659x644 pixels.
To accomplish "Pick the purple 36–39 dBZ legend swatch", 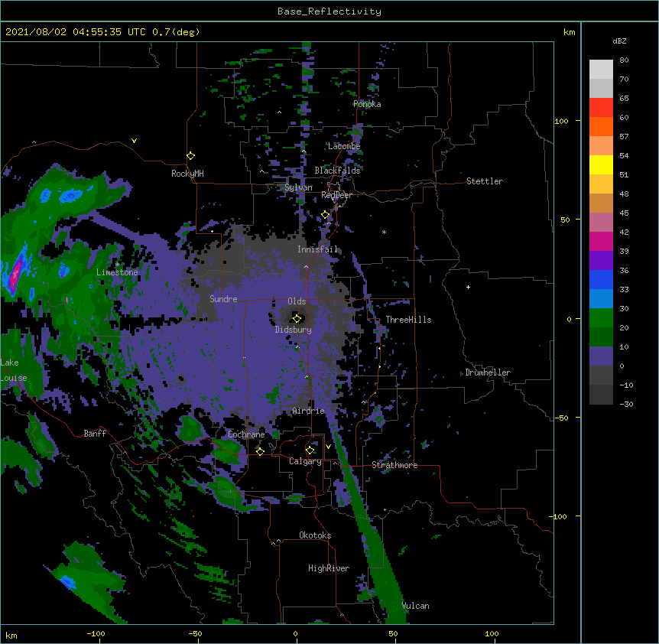I will click(x=601, y=261).
